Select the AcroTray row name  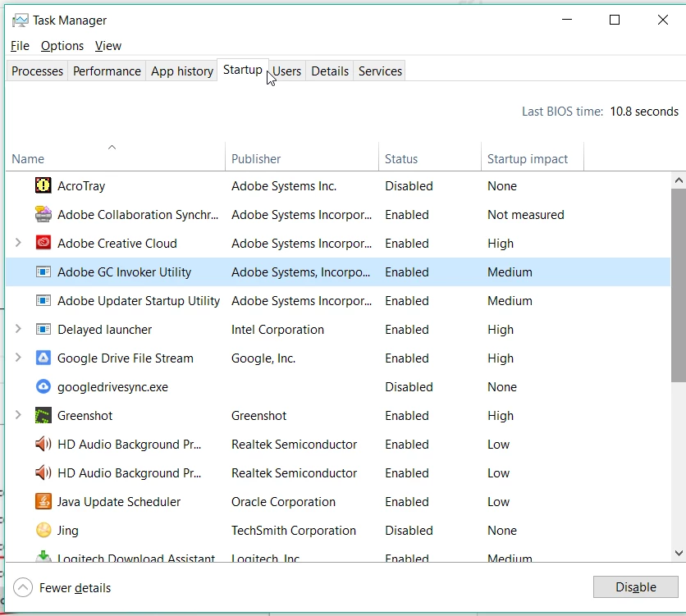point(81,186)
